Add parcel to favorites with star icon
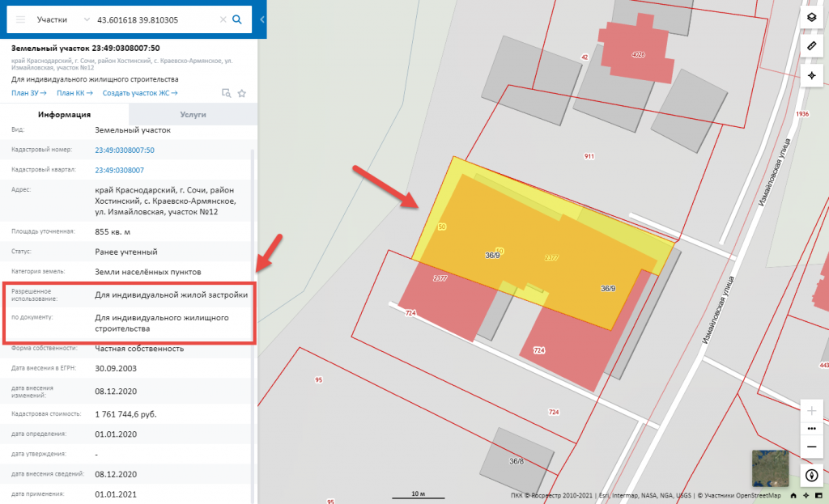 (x=241, y=94)
